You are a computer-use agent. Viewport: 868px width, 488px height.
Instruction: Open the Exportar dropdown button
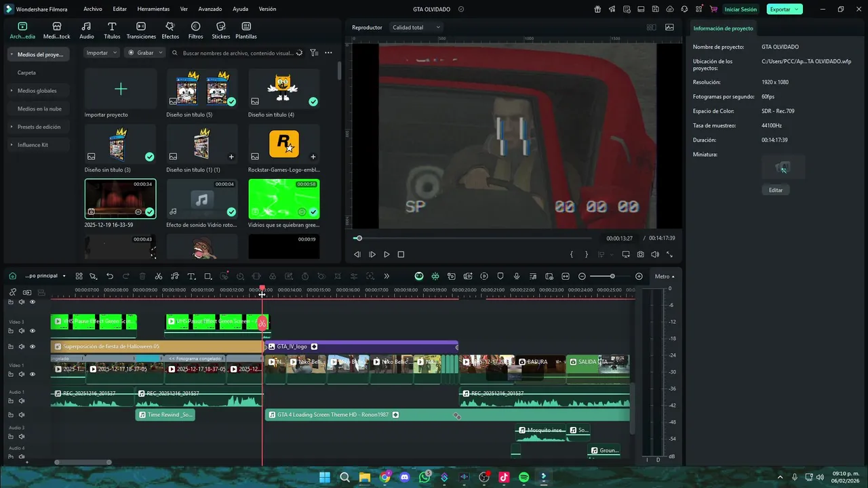point(785,9)
